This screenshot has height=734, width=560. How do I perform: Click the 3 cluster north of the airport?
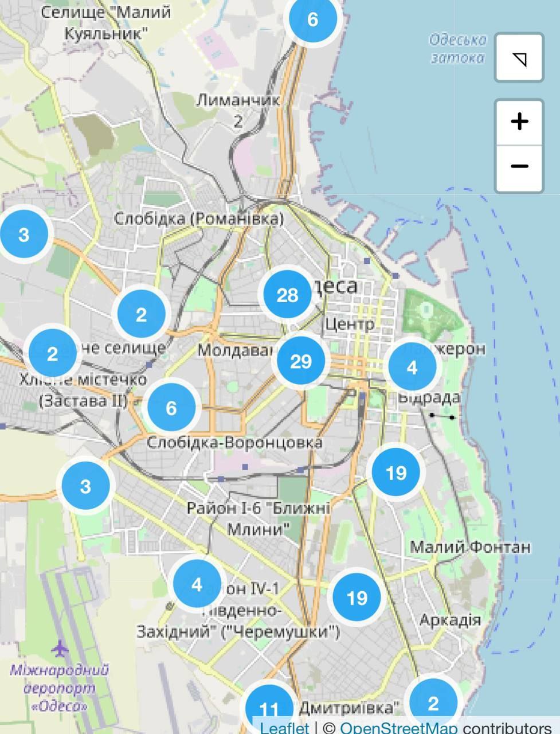(x=85, y=486)
